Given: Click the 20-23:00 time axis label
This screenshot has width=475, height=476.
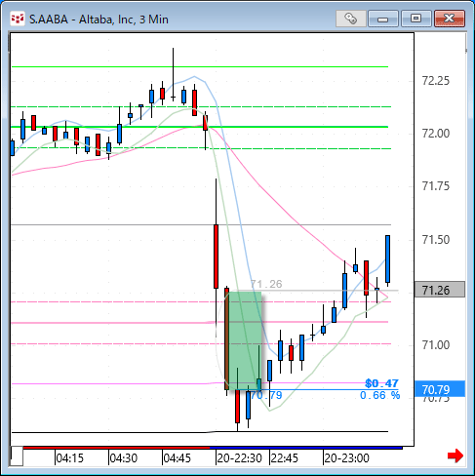Looking at the screenshot, I should point(346,458).
